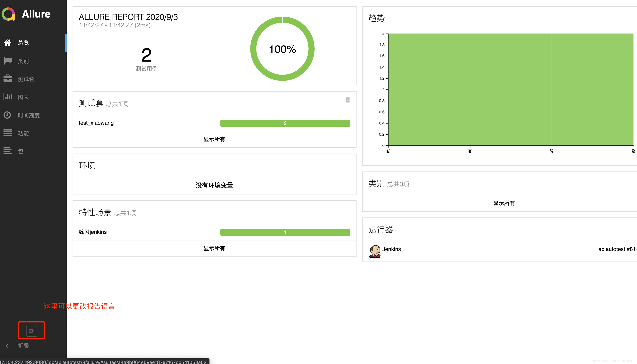Click 显示所有 in the 类别 widget
637x364 pixels.
tap(504, 203)
